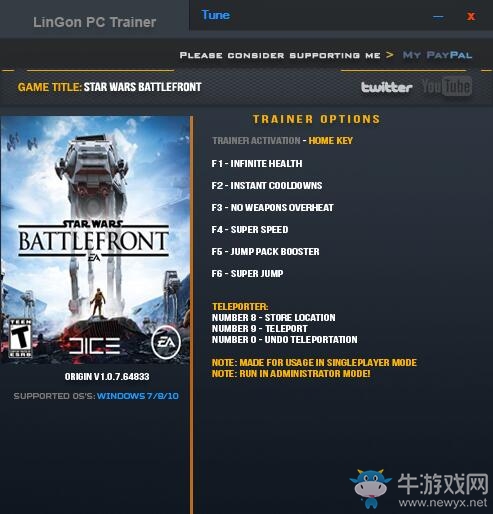Open the Twitter logo link

(x=386, y=87)
